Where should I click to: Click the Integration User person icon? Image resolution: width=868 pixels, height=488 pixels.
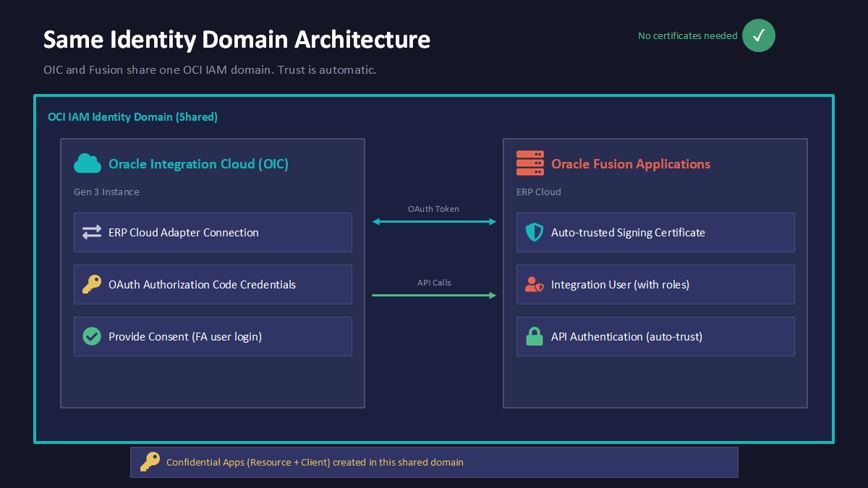tap(534, 285)
